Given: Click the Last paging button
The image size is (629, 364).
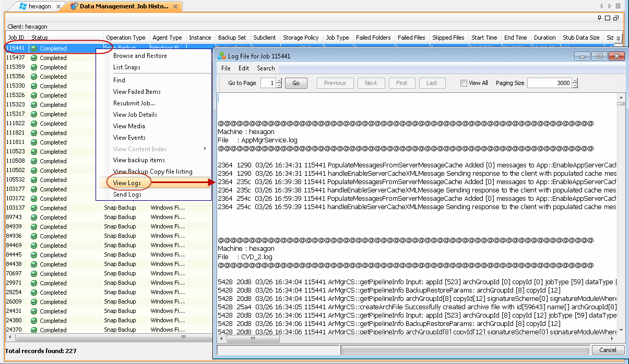Looking at the screenshot, I should pyautogui.click(x=432, y=82).
